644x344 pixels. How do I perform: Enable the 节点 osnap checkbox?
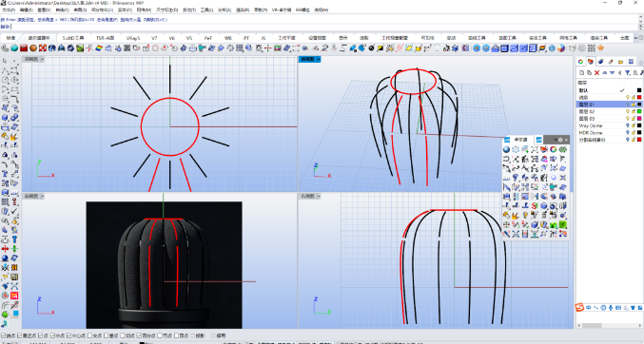click(x=160, y=335)
